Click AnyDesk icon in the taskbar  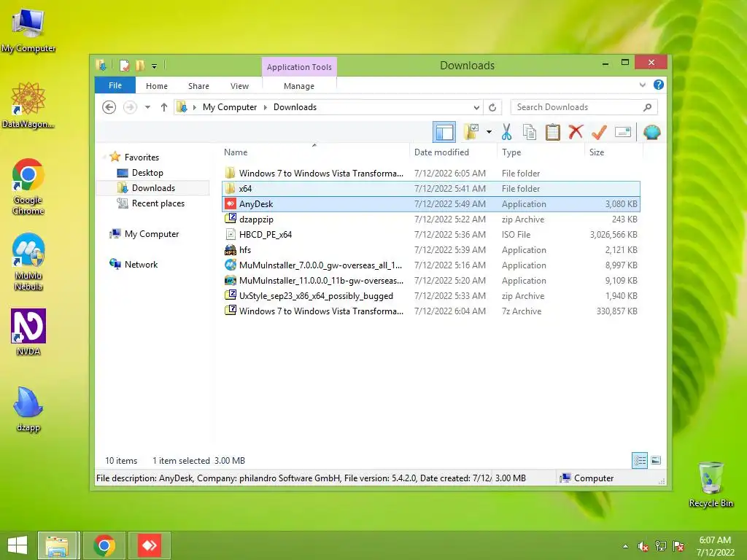(x=149, y=545)
